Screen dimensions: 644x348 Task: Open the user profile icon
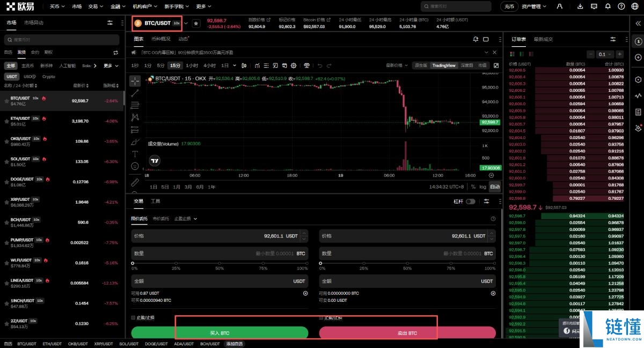point(560,6)
